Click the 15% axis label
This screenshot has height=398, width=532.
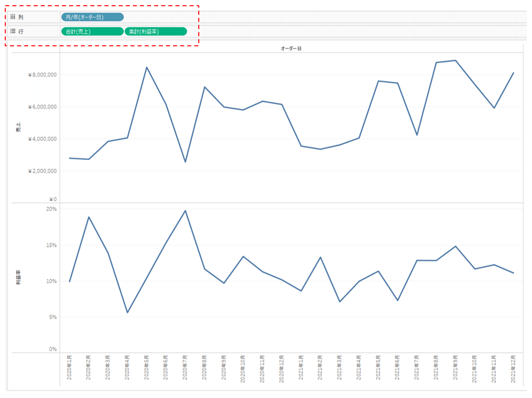click(x=51, y=245)
